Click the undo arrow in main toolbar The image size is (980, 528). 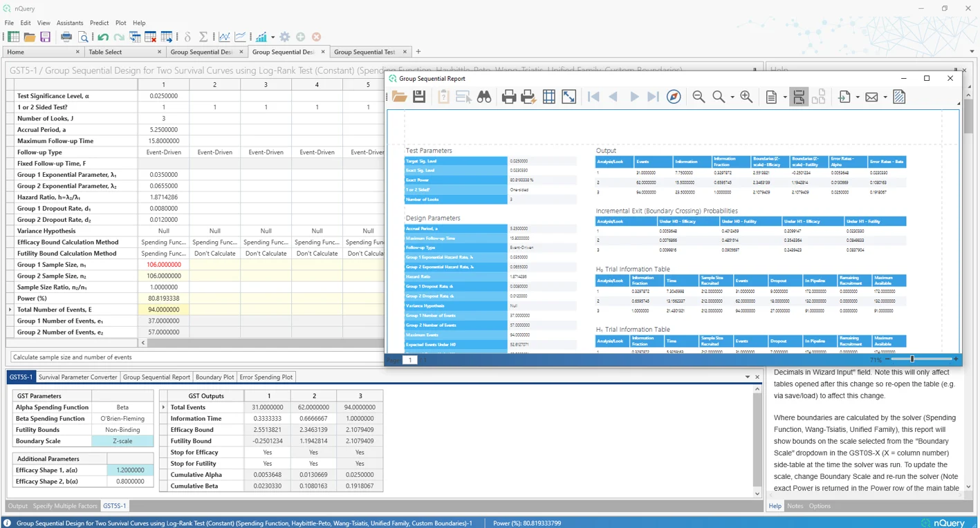[x=103, y=37]
